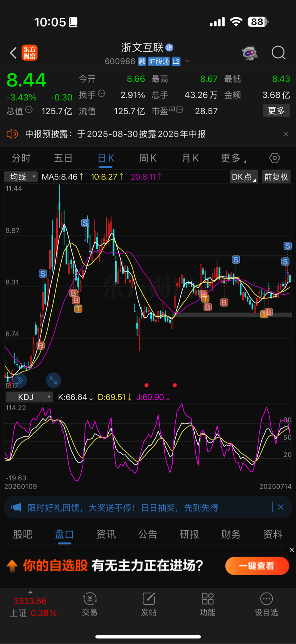Image resolution: width=296 pixels, height=644 pixels.
Task: Switch to the 五日 chart tab
Action: [63, 158]
